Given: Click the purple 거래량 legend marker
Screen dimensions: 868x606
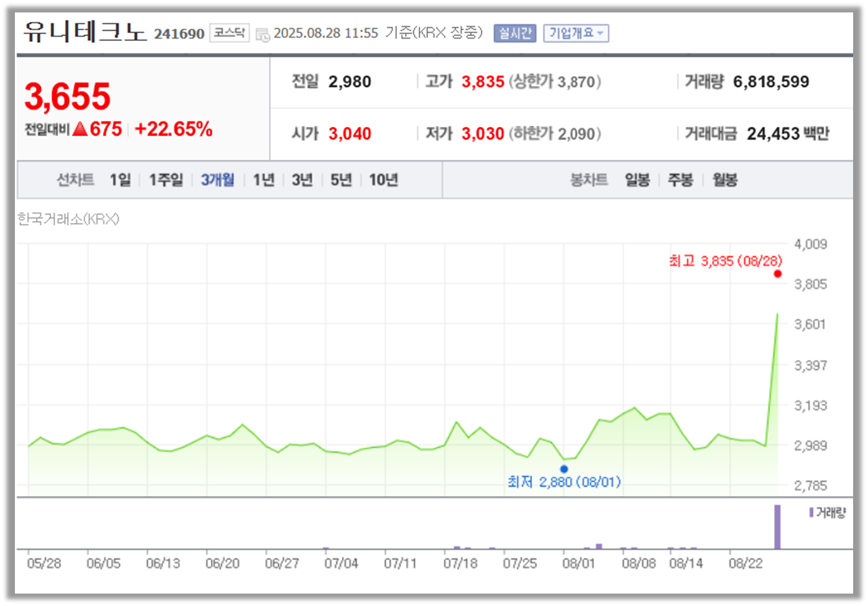Looking at the screenshot, I should [x=811, y=513].
